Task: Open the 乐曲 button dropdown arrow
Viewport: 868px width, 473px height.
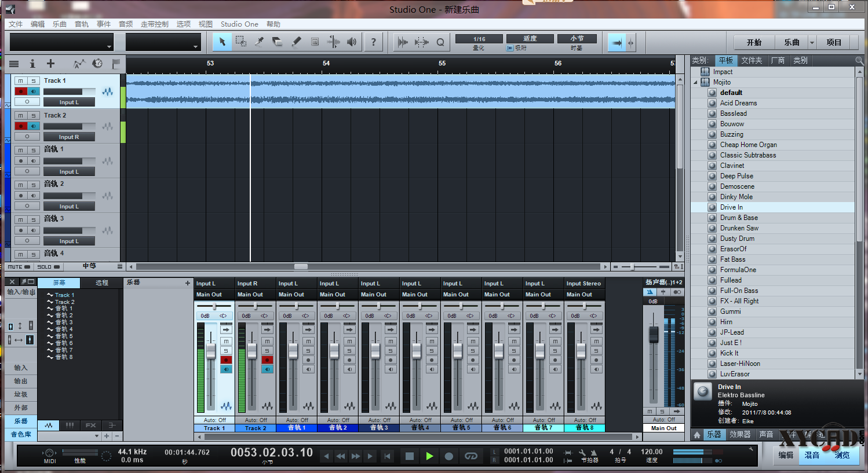Action: (x=812, y=42)
